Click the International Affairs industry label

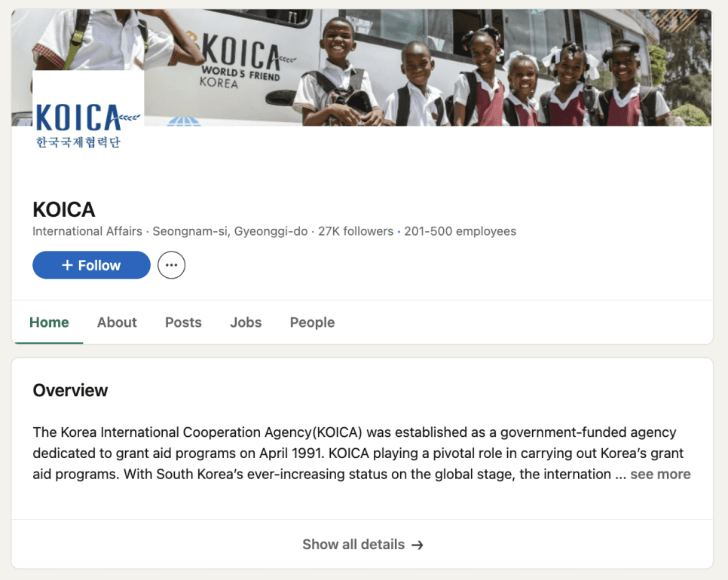(x=87, y=231)
